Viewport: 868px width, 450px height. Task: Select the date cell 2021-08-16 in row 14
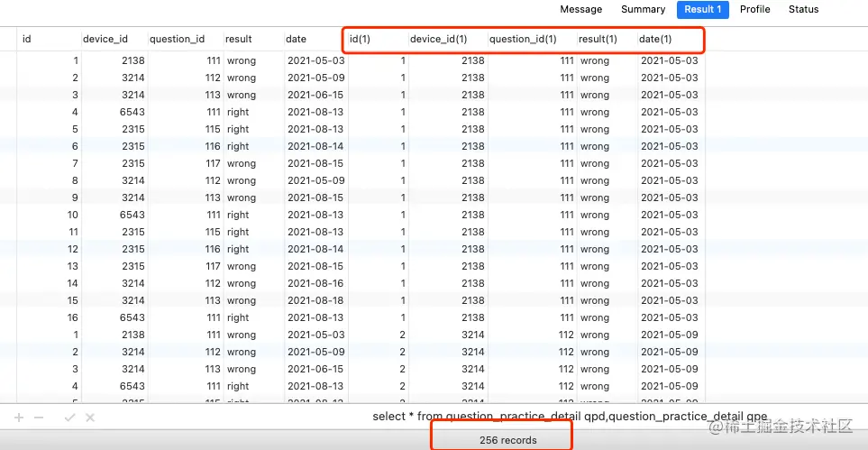point(316,283)
